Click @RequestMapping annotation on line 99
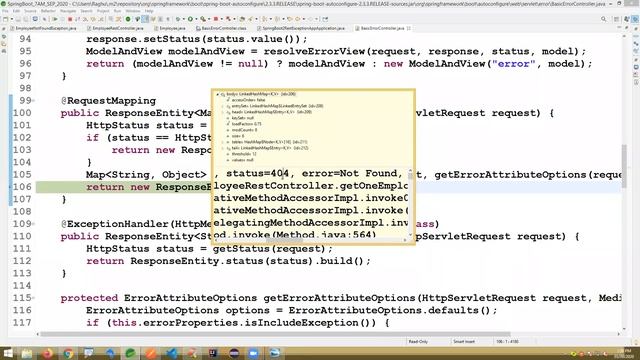 108,101
